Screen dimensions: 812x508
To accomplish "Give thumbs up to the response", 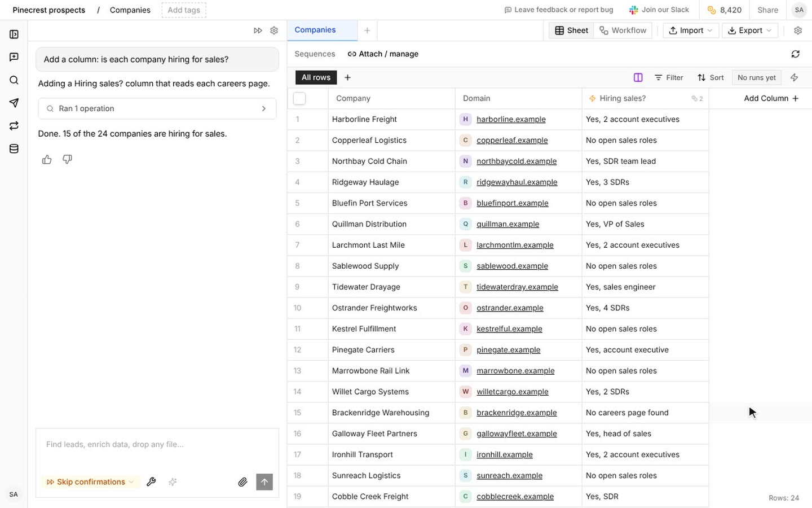I will pos(47,160).
